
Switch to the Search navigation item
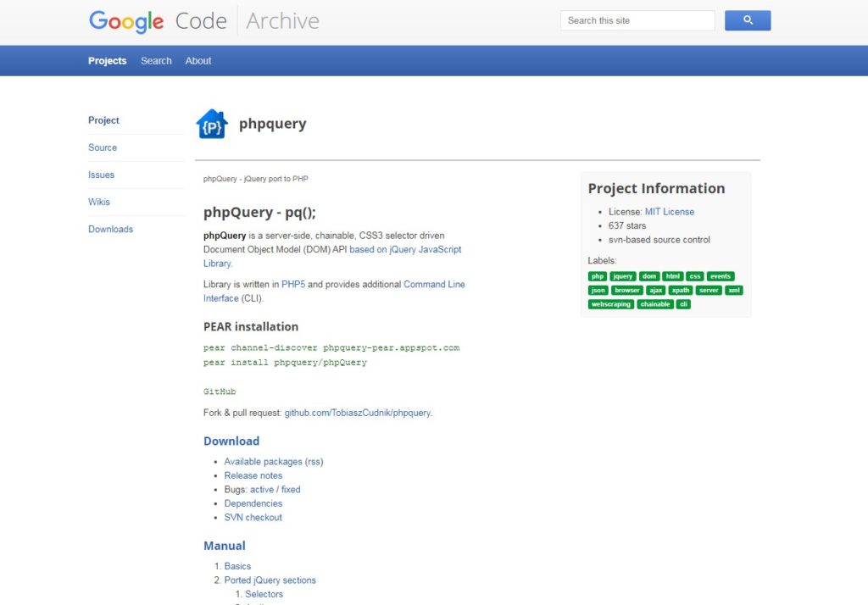[x=156, y=61]
